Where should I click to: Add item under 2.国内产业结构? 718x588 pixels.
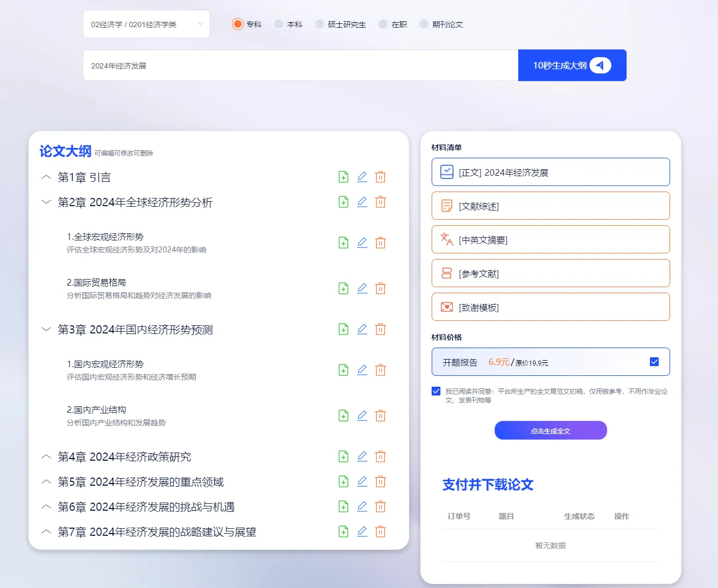(x=343, y=416)
